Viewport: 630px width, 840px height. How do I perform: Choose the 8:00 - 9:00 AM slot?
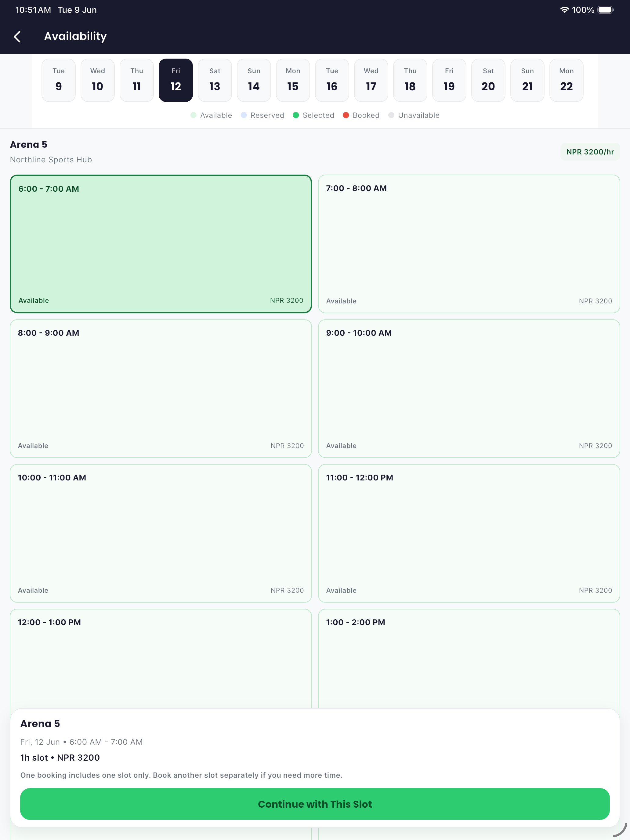(161, 389)
